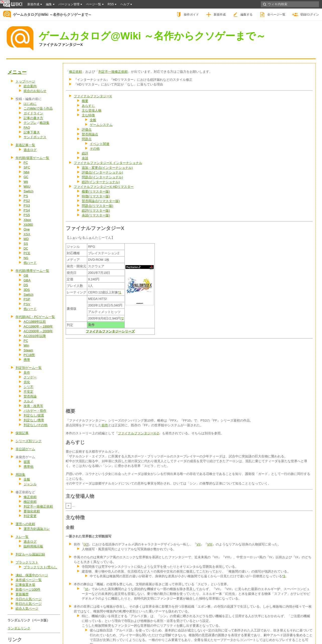Open the N64 platform list link
This screenshot has width=322, height=644.
(26, 172)
